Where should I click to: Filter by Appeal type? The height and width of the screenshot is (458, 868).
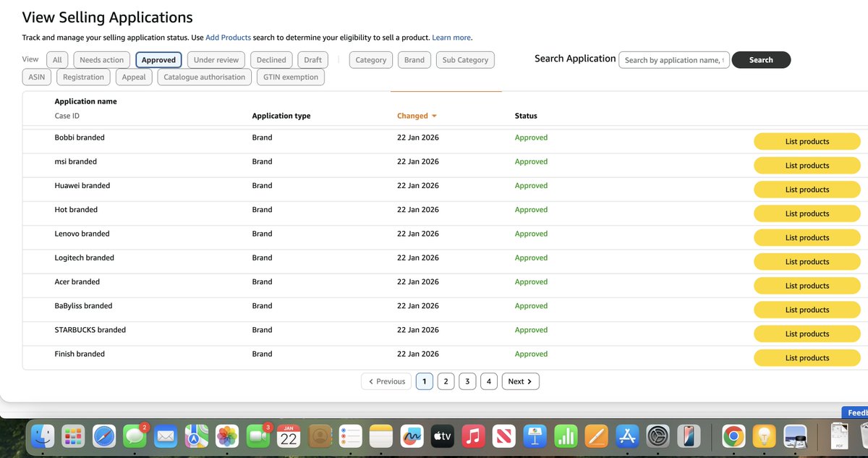(134, 77)
